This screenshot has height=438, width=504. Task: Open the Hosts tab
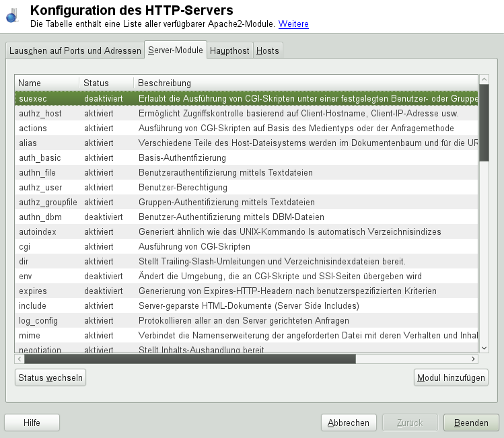coord(267,50)
